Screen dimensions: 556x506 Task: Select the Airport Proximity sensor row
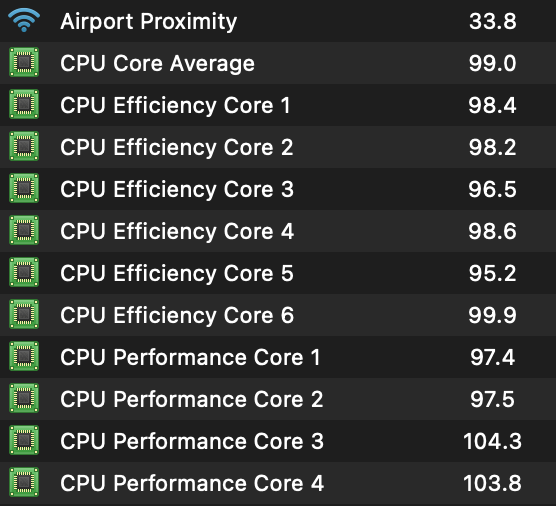[278, 21]
